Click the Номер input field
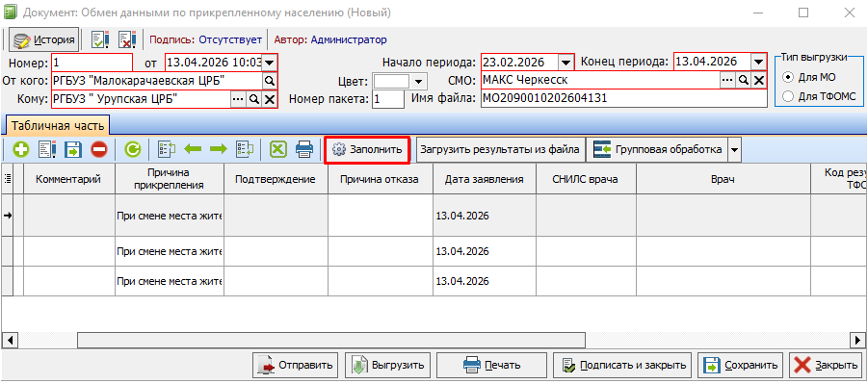Screen dimensions: 868x384 92,62
